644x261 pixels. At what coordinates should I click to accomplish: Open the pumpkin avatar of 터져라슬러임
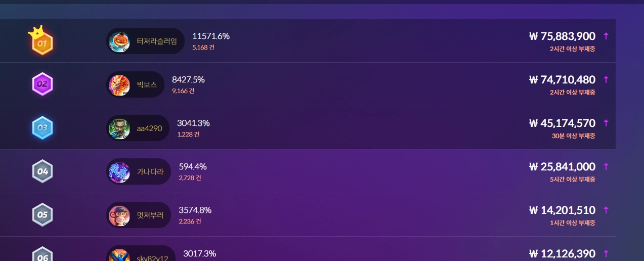coord(119,41)
